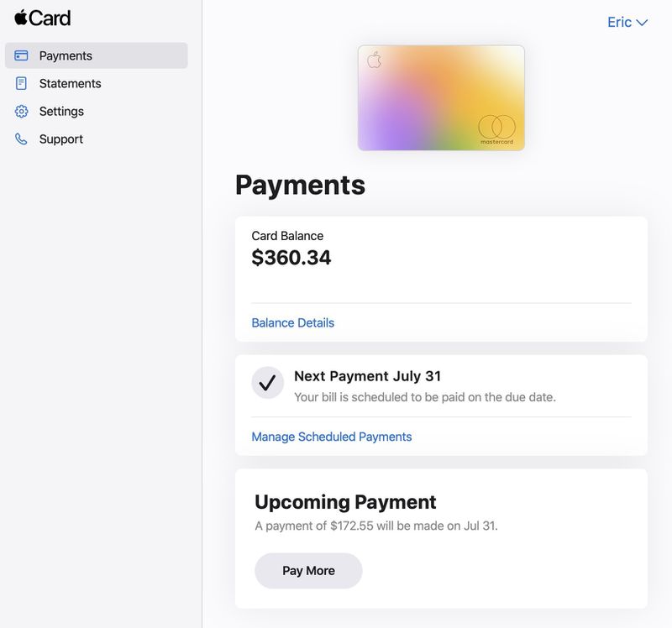Screen dimensions: 672x628
Task: Select Payments in the sidebar
Action: click(66, 55)
